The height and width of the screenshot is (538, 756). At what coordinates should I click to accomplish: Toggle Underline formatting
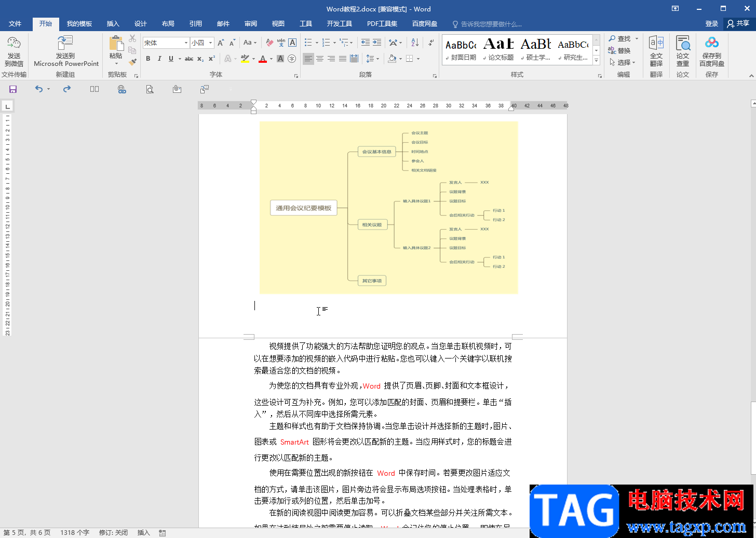coord(171,59)
